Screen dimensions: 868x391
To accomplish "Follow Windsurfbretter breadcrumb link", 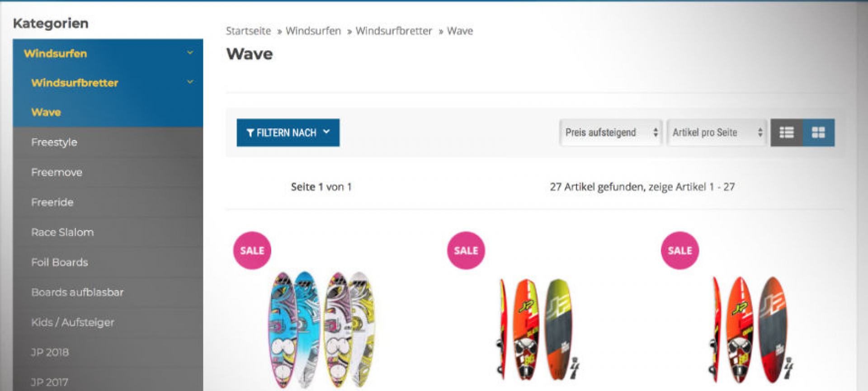I will tap(394, 31).
